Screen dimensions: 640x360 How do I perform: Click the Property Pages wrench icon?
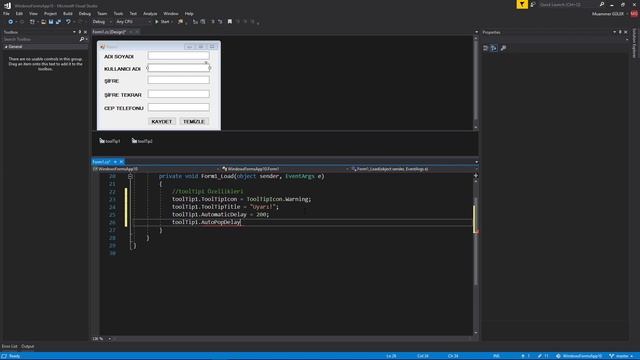pos(504,48)
